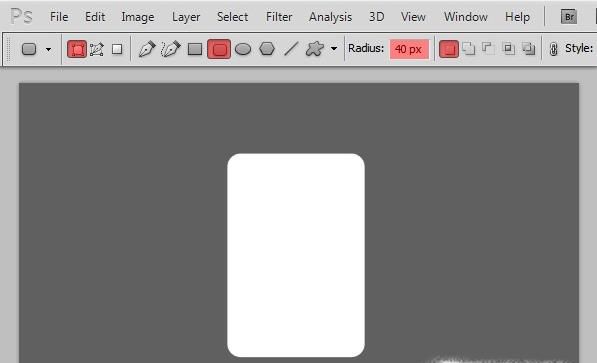Viewport: 597px width, 363px height.
Task: Open the Analysis menu
Action: (x=330, y=17)
